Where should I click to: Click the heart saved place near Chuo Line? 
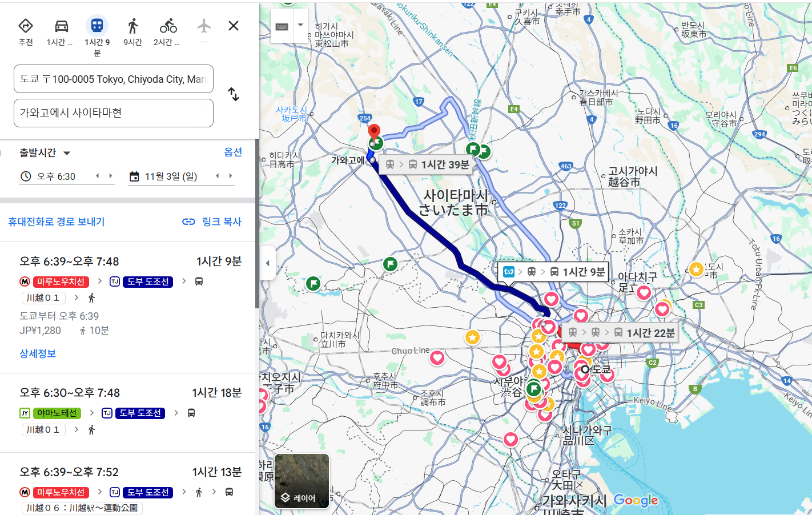click(x=437, y=358)
